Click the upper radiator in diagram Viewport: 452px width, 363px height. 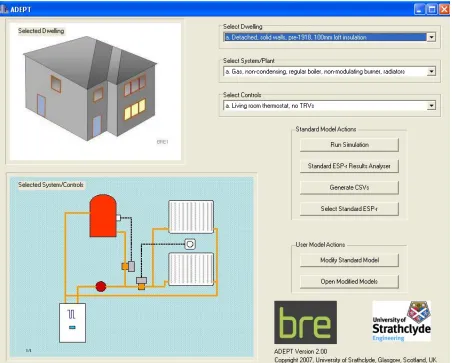tap(191, 216)
